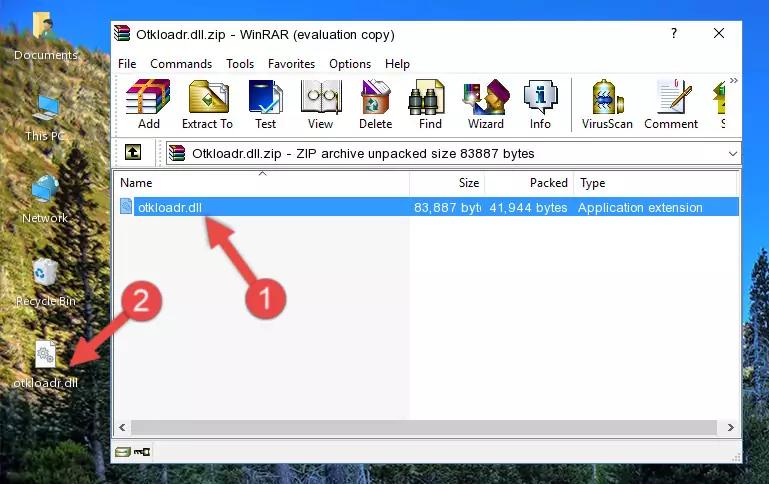Viewport: 769px width, 484px height.
Task: Click the Add toolbar icon
Action: coord(148,104)
